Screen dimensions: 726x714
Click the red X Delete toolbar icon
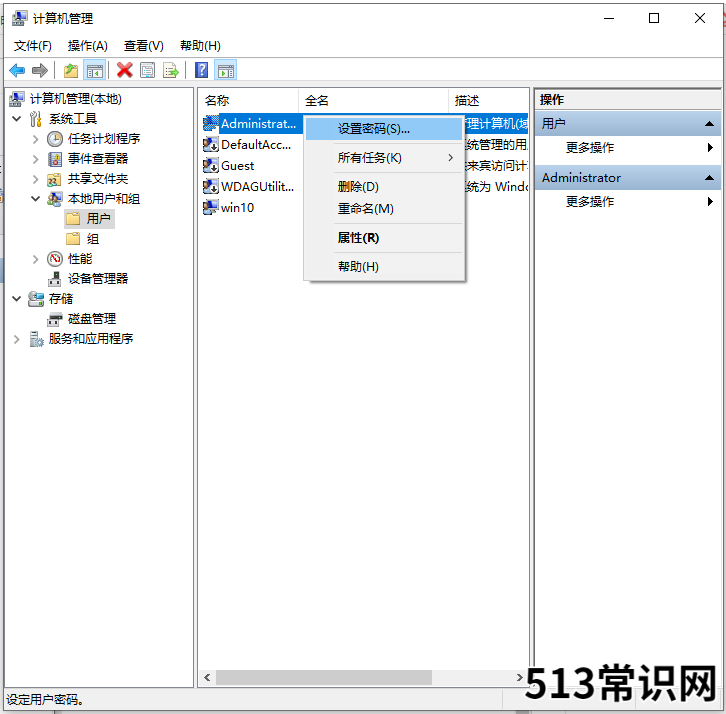click(125, 70)
